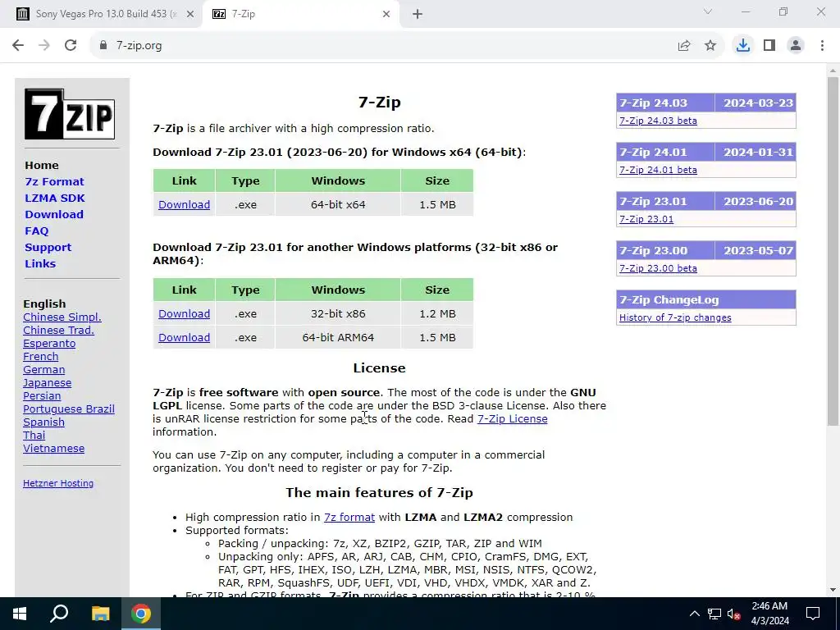840x630 pixels.
Task: Close the Sony Vegas Pro tab
Action: 190,14
